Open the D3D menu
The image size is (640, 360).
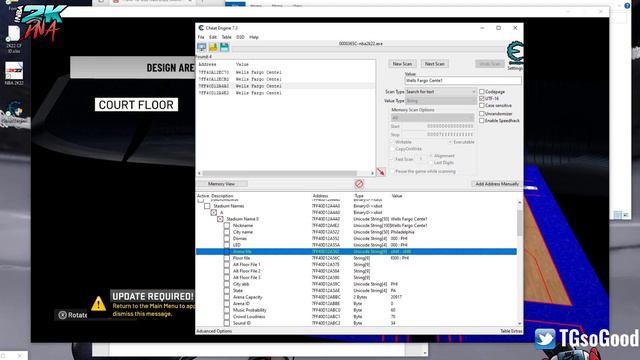click(x=240, y=37)
